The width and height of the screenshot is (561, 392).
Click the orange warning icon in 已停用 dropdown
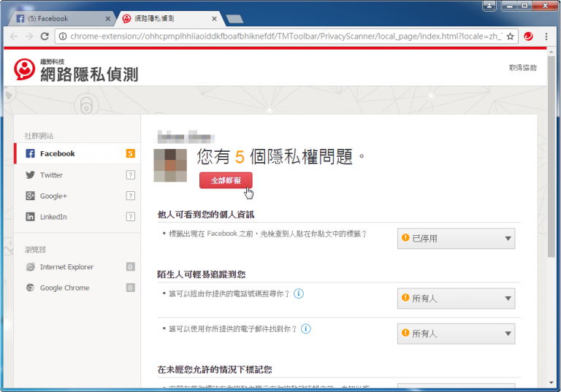tap(405, 237)
